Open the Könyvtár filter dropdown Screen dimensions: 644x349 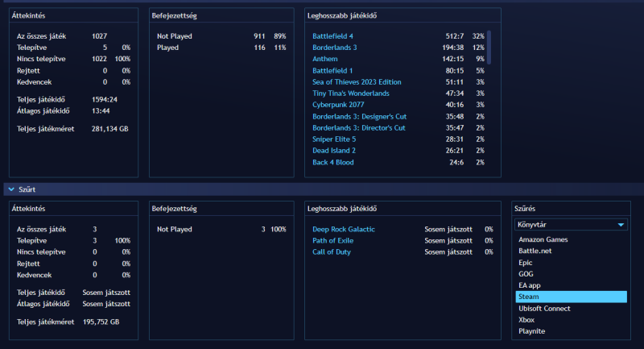click(x=571, y=224)
